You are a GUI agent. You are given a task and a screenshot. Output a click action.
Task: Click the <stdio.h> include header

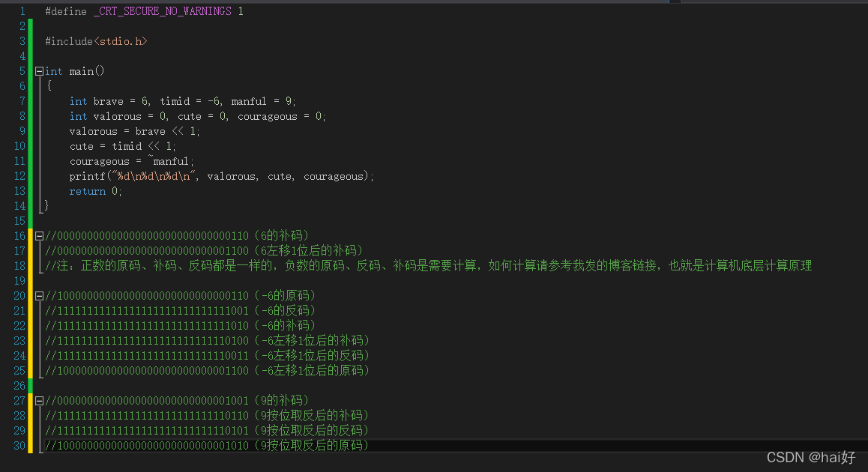point(121,41)
